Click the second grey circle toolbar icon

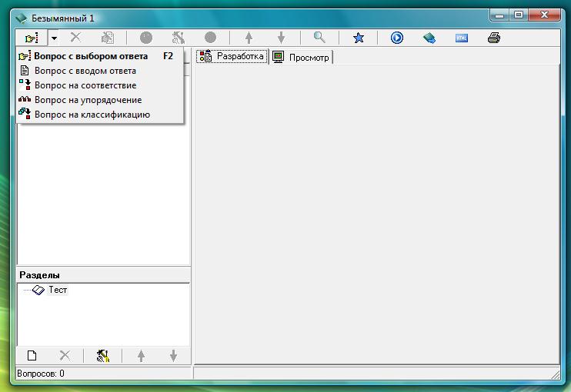tap(211, 38)
